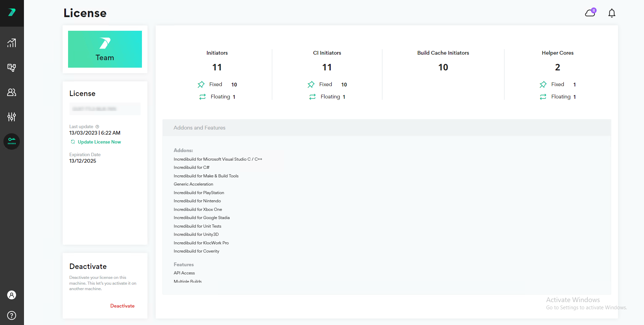
Task: Select 'Incredibuild for Unity3D' addon
Action: 196,234
